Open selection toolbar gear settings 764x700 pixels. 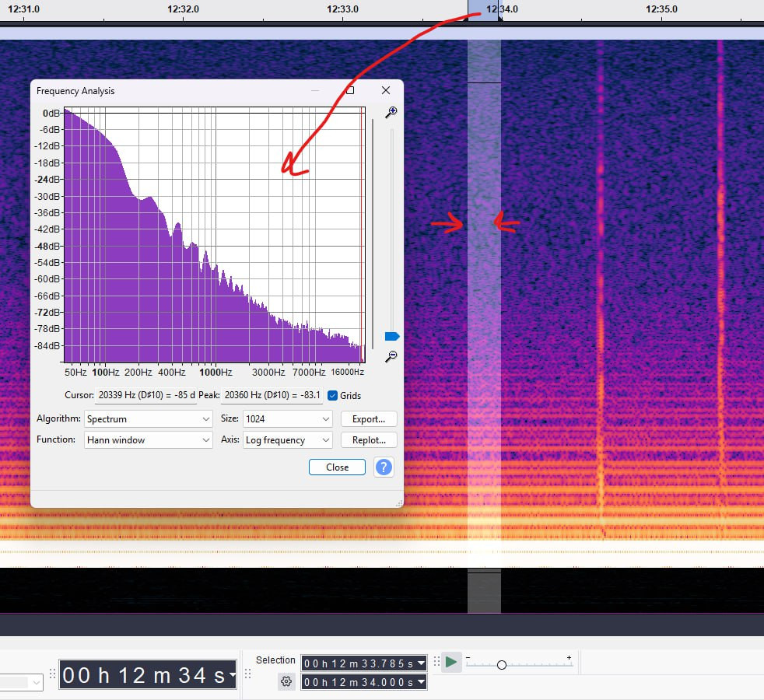click(x=286, y=681)
